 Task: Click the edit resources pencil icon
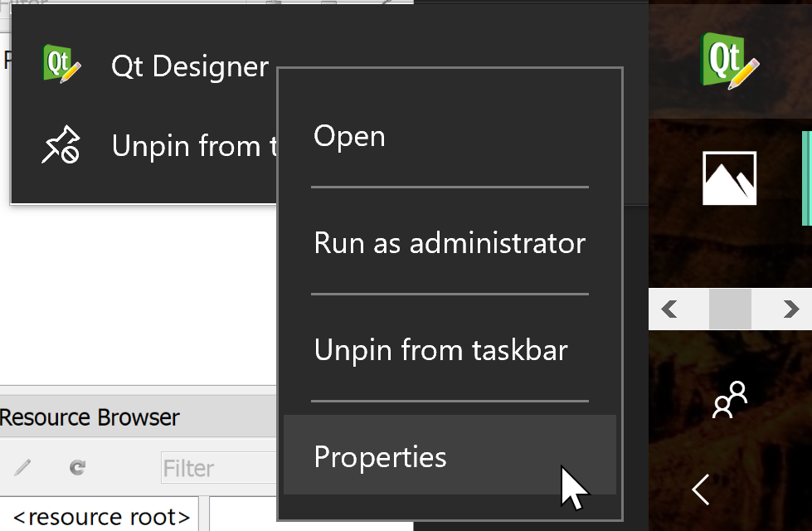(22, 467)
